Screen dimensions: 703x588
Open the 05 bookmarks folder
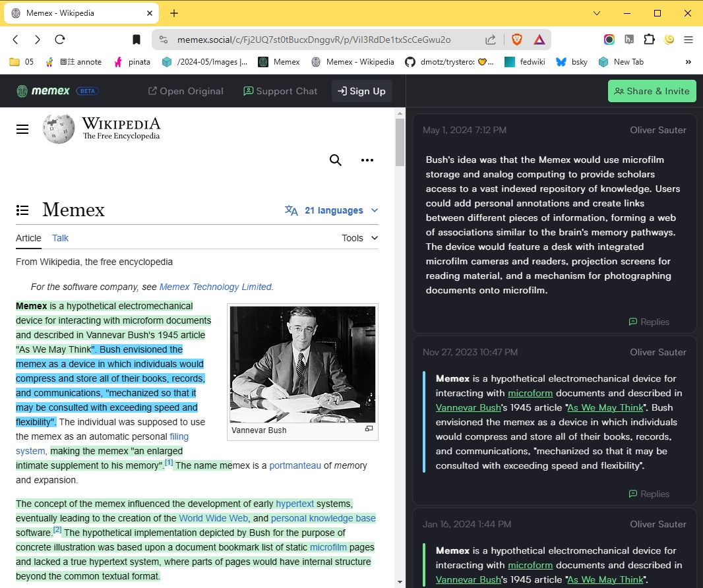(x=22, y=62)
